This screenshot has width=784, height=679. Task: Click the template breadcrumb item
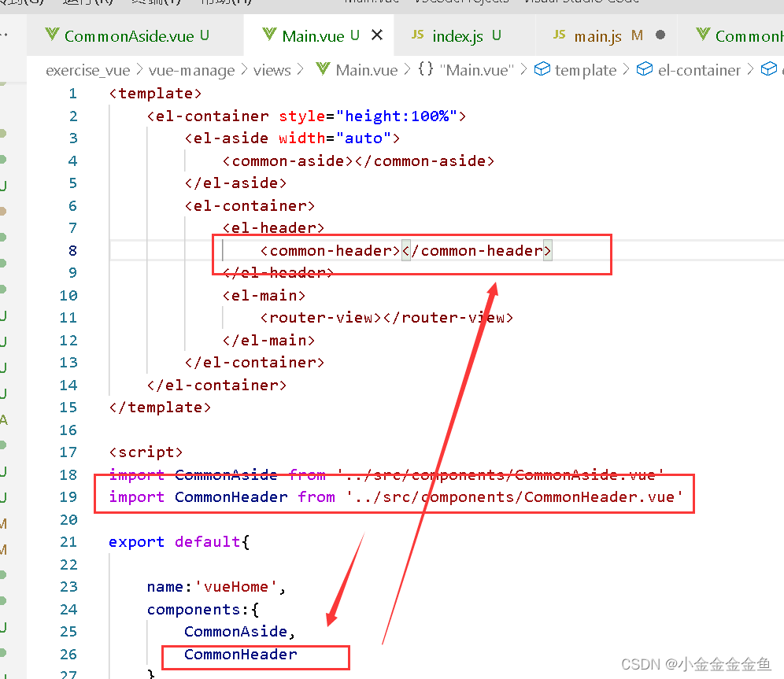(x=586, y=70)
